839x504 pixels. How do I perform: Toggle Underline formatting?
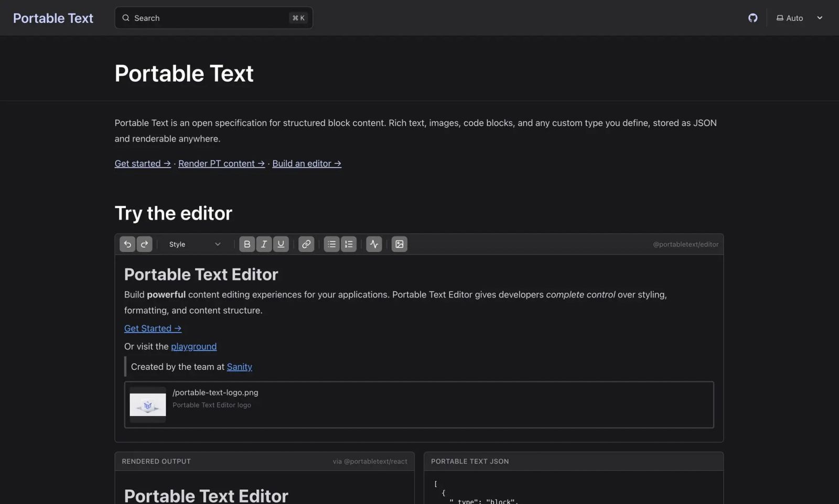click(x=281, y=244)
